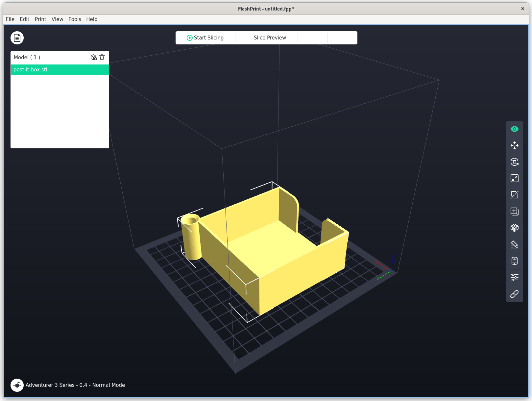Toggle the View eye icon
Image resolution: width=532 pixels, height=401 pixels.
(515, 129)
